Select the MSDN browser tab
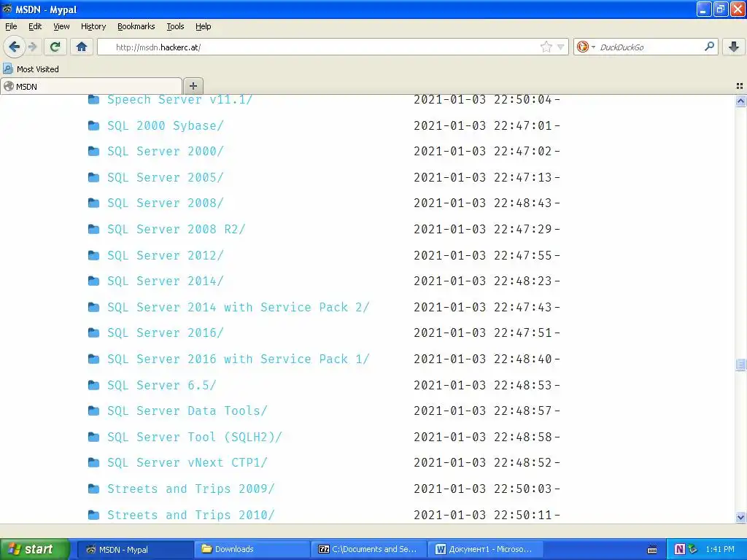The height and width of the screenshot is (560, 747). pos(91,86)
